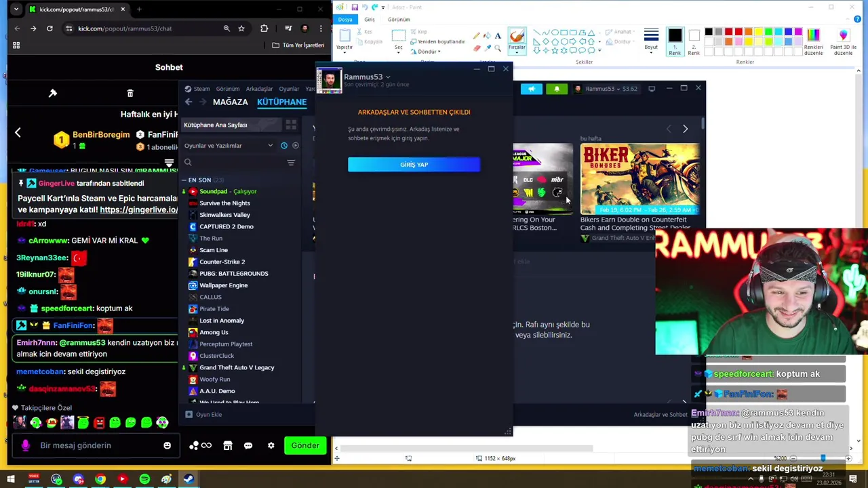Open the Arkadaşlar menu in Steam
The image size is (868, 488).
coord(259,89)
